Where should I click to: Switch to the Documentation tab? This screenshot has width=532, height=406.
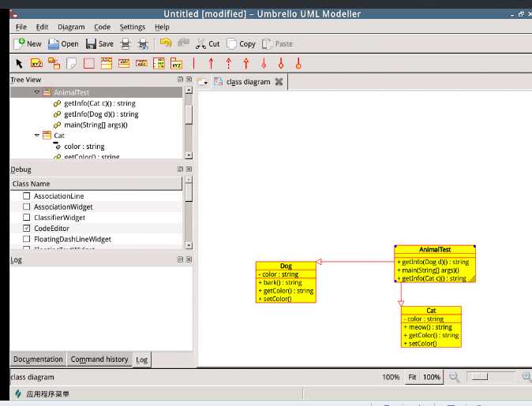click(x=38, y=359)
